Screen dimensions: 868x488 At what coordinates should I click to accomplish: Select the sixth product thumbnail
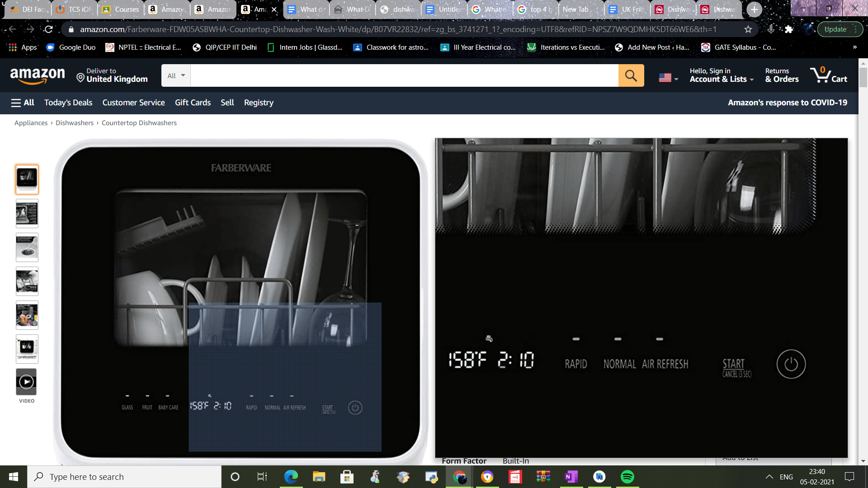coord(27,349)
